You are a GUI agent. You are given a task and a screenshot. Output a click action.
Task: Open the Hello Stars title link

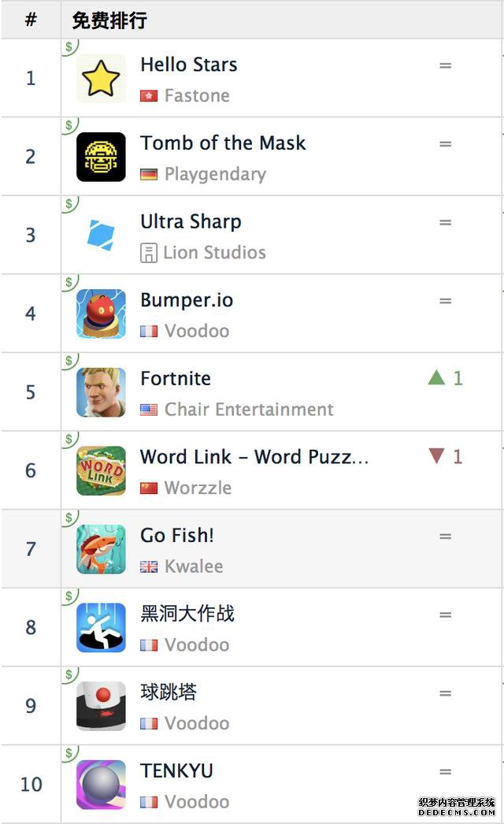point(189,65)
